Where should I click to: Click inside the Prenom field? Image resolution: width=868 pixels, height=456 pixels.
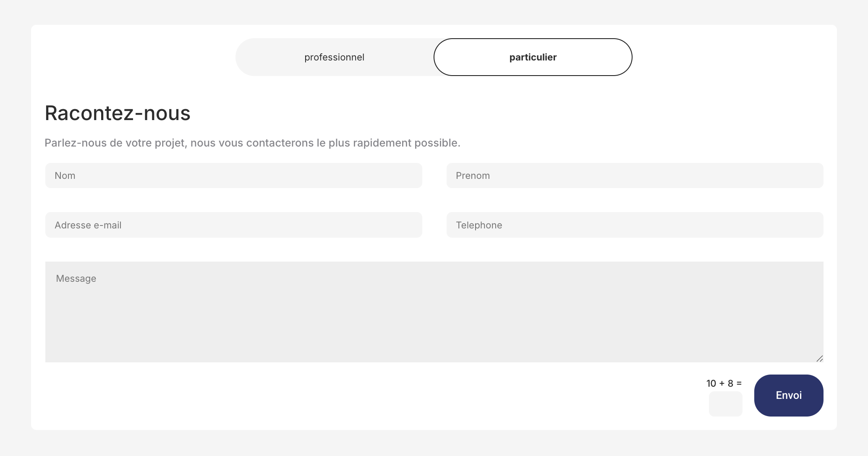(635, 176)
